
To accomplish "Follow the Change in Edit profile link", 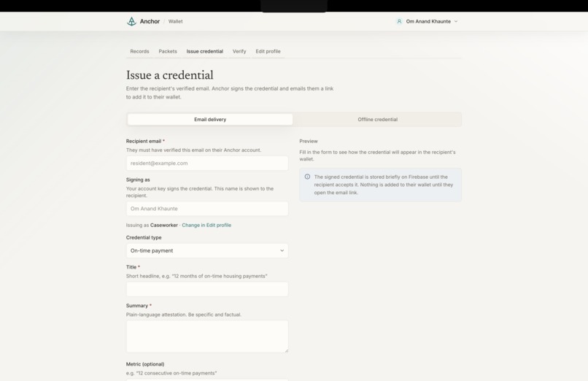I will (206, 225).
